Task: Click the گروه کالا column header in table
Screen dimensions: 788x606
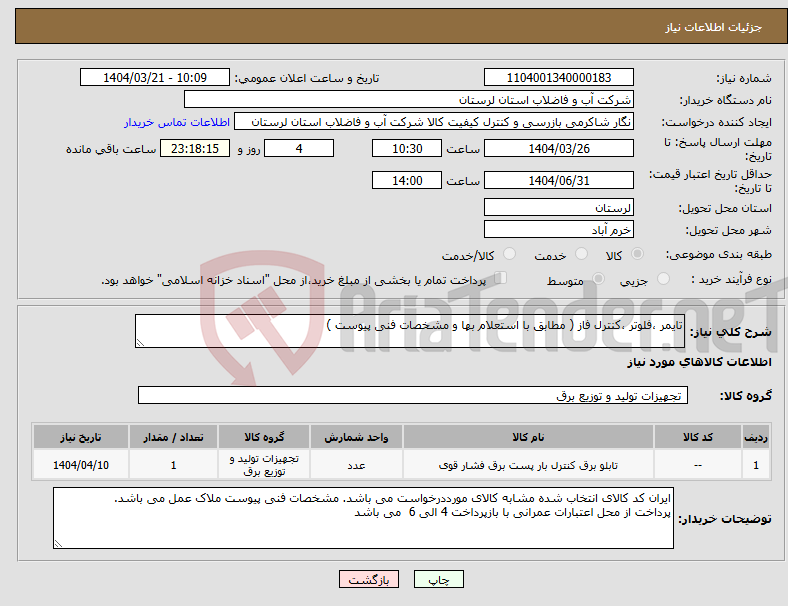Action: pos(264,437)
